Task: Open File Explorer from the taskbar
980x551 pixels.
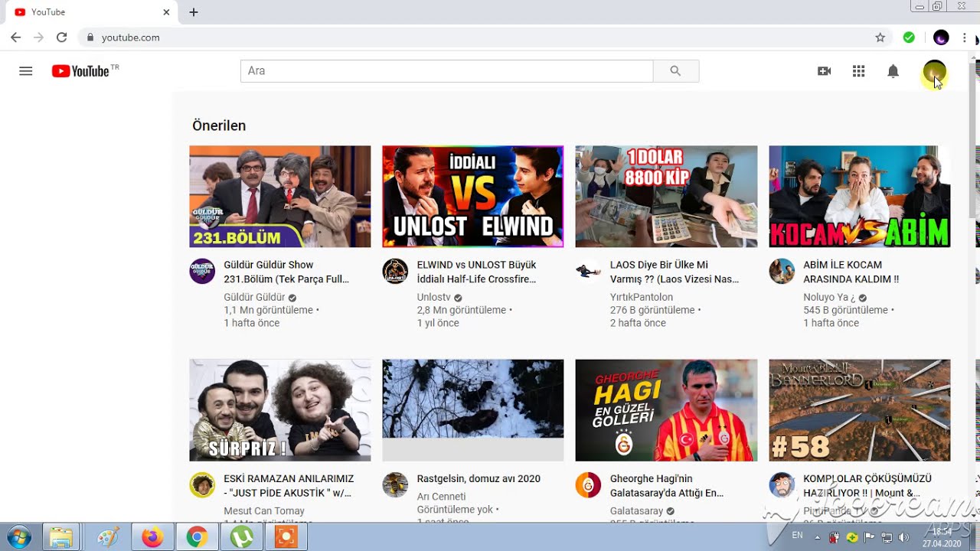Action: click(x=60, y=537)
